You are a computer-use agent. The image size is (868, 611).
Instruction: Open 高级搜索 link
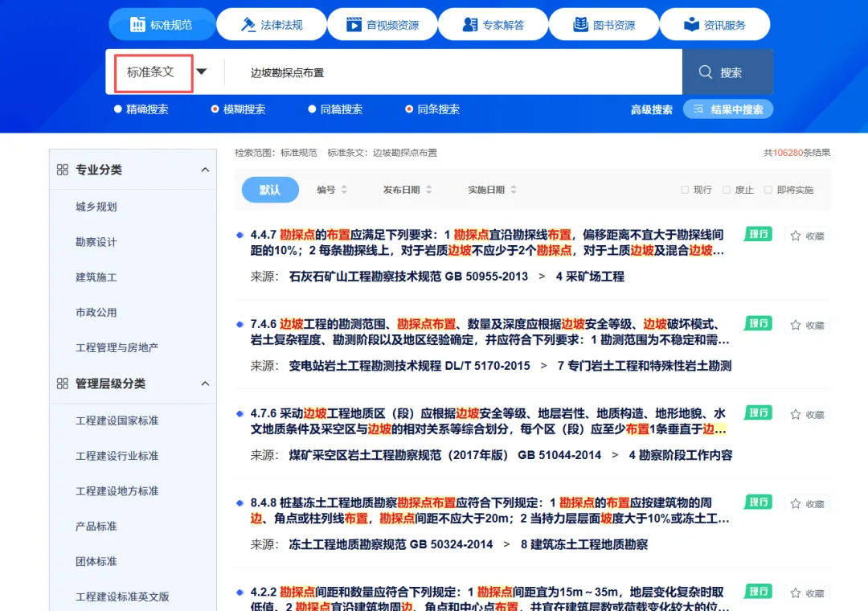[x=652, y=109]
